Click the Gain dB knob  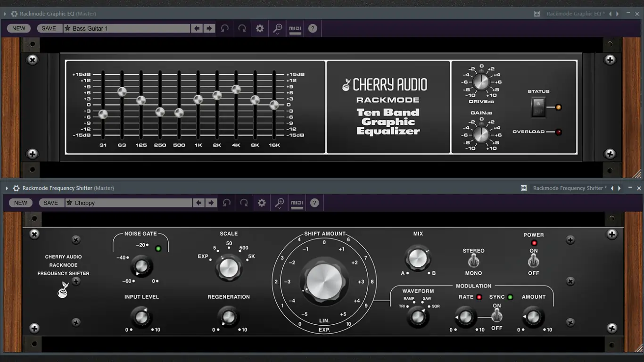coord(481,134)
